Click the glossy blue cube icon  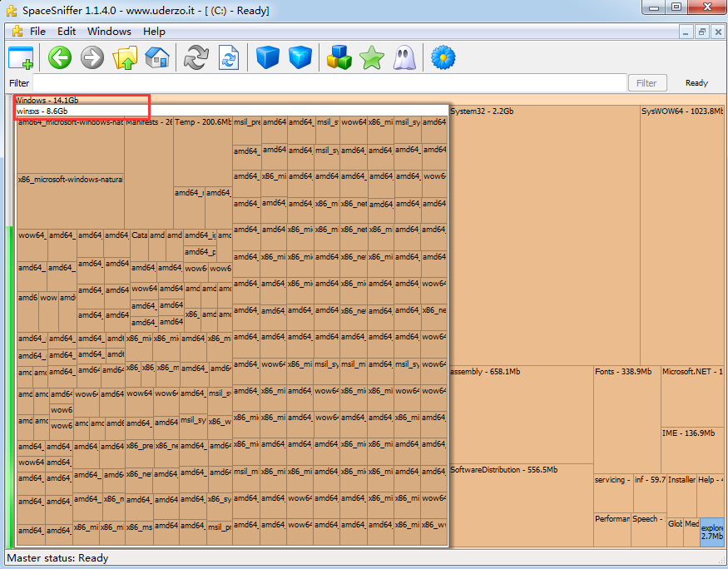click(300, 58)
